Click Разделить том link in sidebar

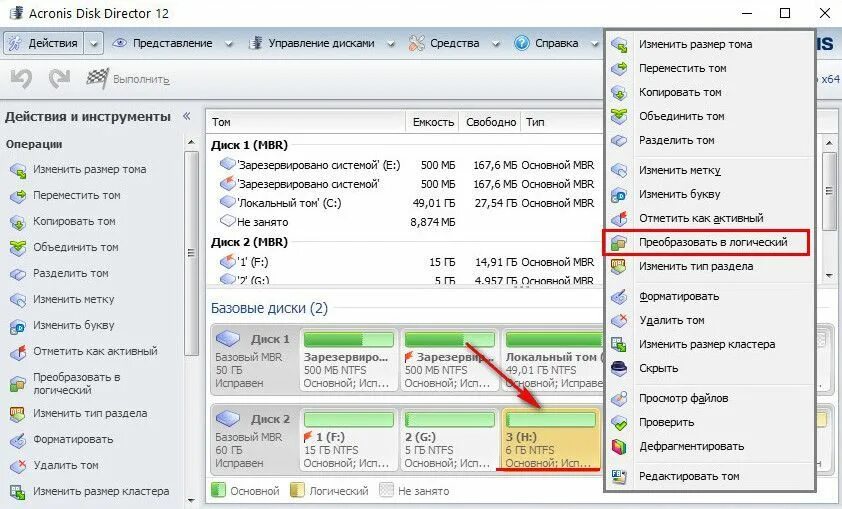[x=70, y=273]
